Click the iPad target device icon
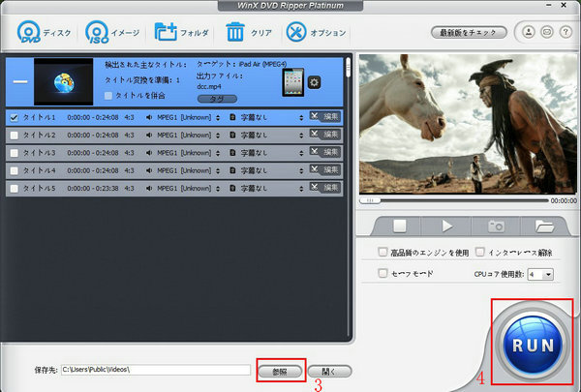 tap(293, 82)
